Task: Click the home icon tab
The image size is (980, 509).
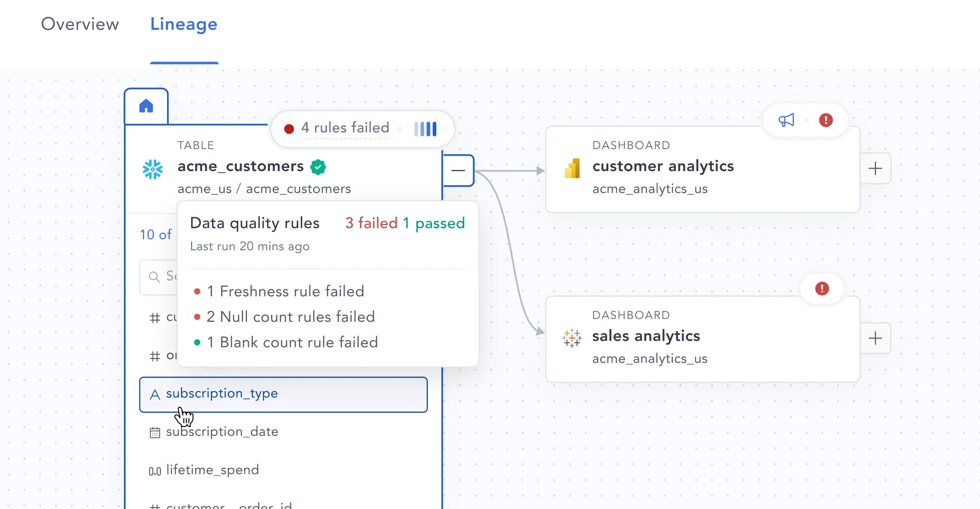Action: pos(146,106)
